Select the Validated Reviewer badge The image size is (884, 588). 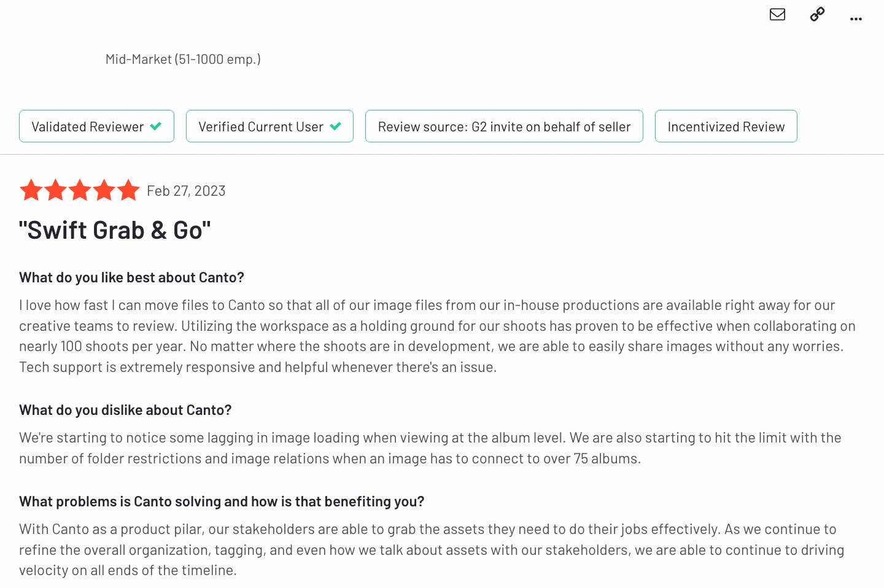click(96, 126)
